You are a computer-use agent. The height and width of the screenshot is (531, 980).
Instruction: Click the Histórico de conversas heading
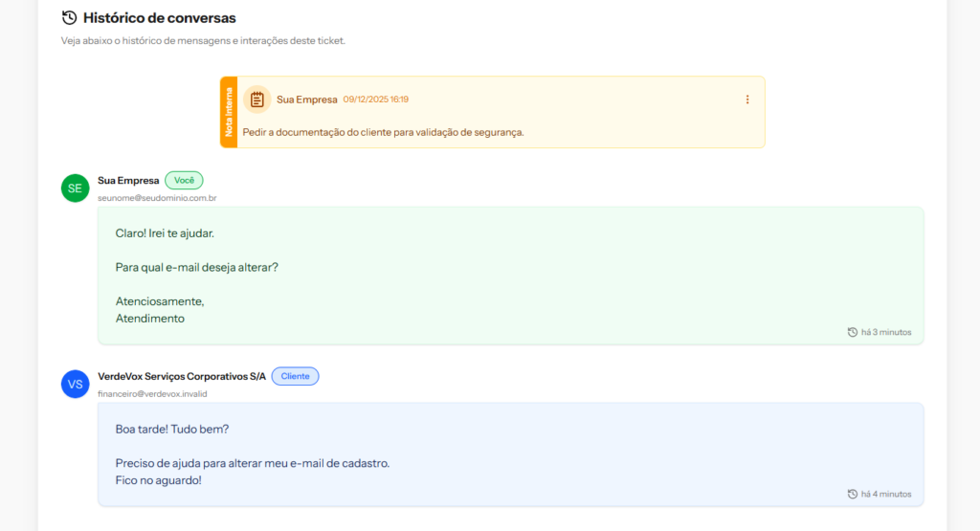click(159, 18)
